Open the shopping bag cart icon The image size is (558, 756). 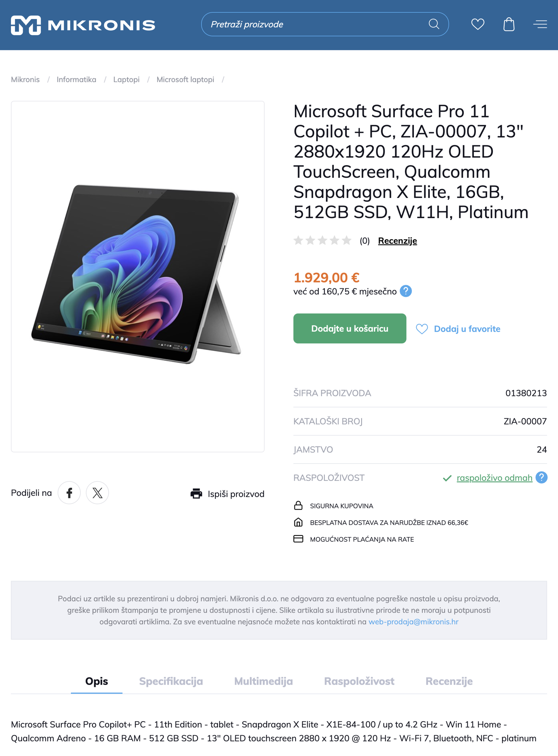tap(509, 24)
